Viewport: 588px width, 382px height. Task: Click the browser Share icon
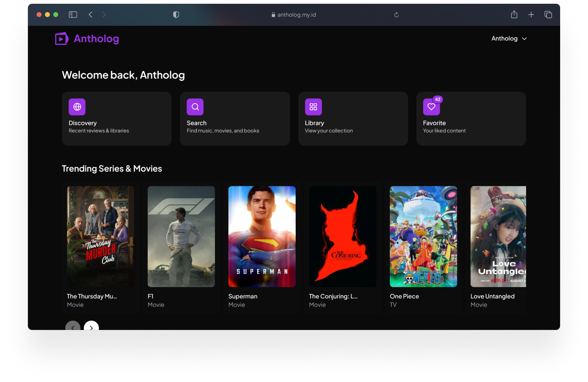click(x=514, y=15)
